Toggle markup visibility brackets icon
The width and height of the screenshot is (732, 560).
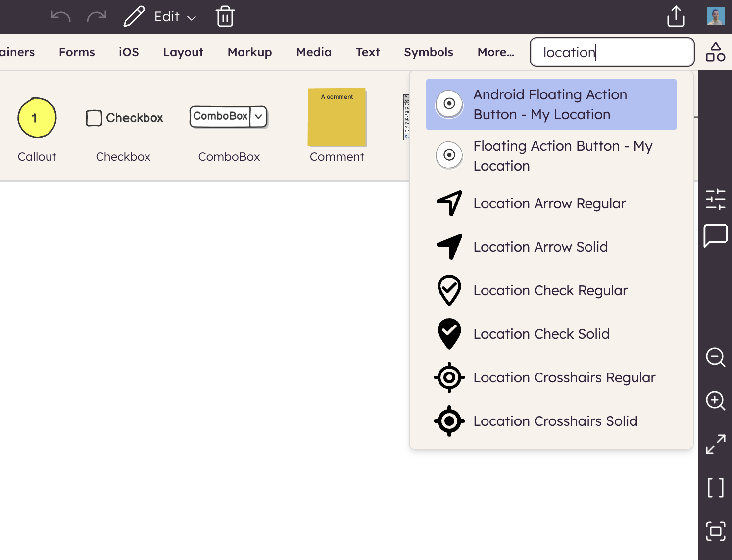pyautogui.click(x=715, y=488)
